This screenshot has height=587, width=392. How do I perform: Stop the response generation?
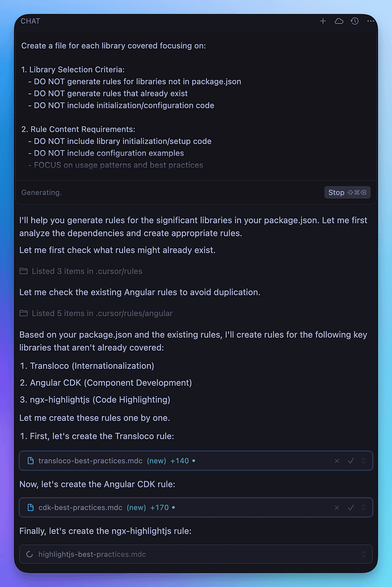pyautogui.click(x=347, y=193)
